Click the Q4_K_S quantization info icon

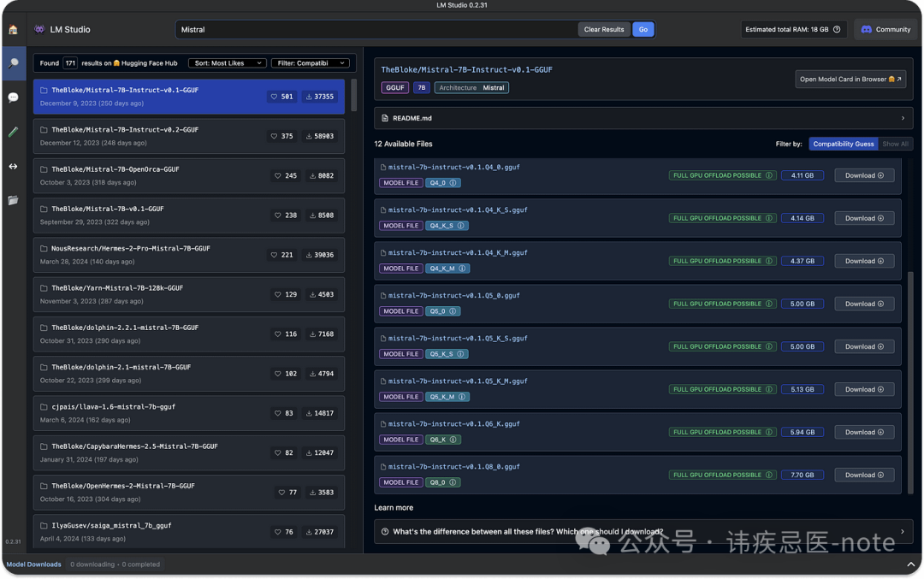(461, 226)
